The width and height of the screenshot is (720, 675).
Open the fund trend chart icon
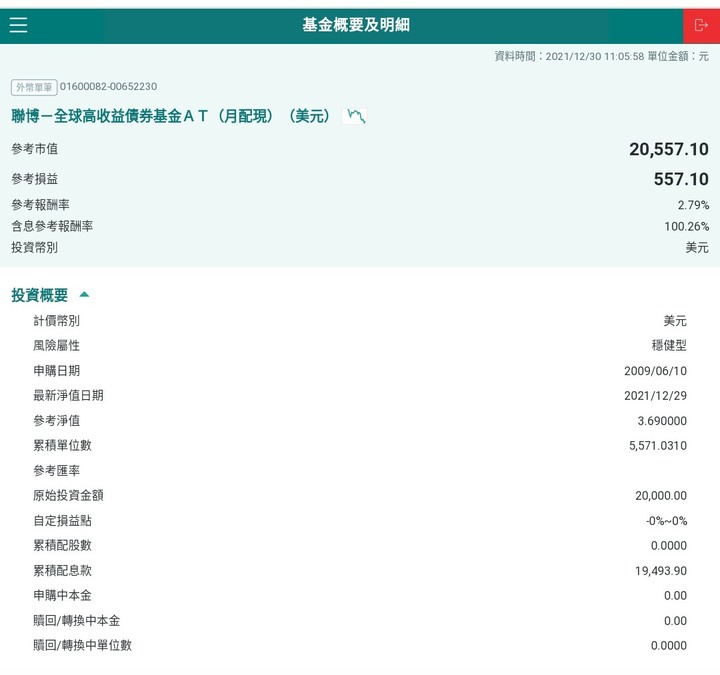click(355, 116)
